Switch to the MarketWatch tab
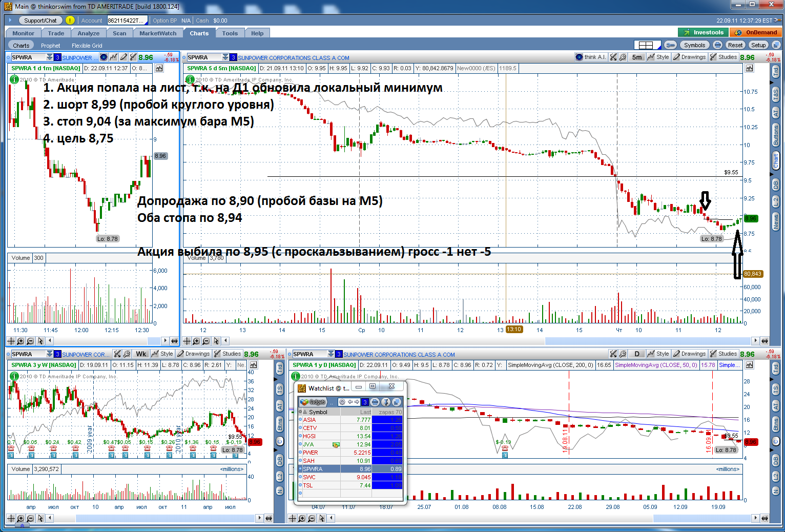 click(x=158, y=33)
